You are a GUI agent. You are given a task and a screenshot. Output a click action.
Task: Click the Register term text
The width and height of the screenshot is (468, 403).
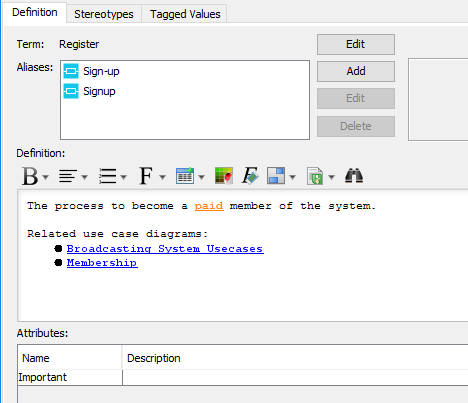pyautogui.click(x=79, y=44)
